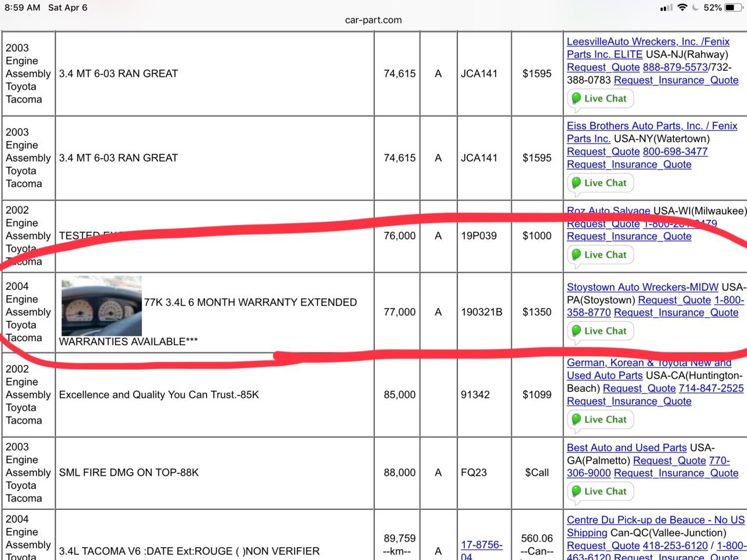747x560 pixels.
Task: Call 888-879-5573 phone link
Action: (x=675, y=67)
